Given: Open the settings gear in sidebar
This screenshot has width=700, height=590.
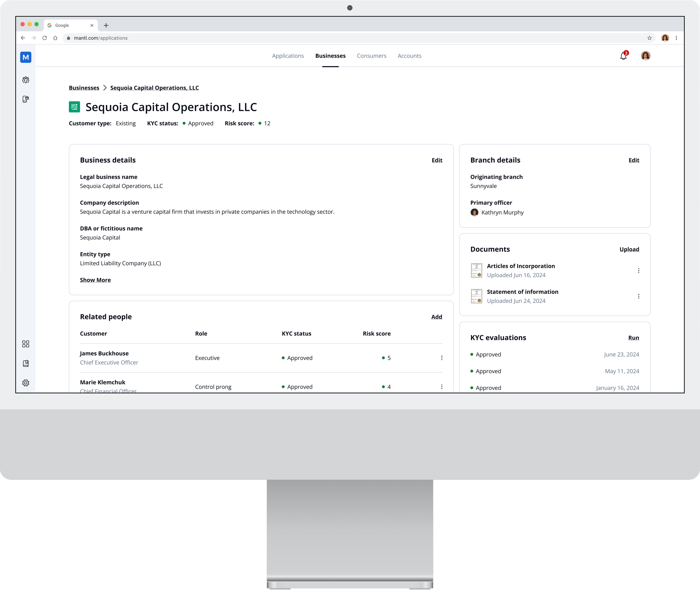Looking at the screenshot, I should click(26, 383).
